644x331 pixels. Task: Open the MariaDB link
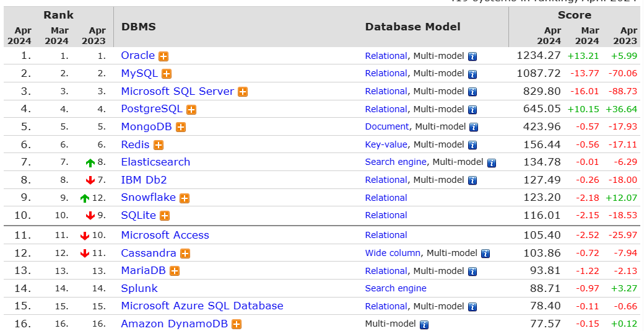143,270
